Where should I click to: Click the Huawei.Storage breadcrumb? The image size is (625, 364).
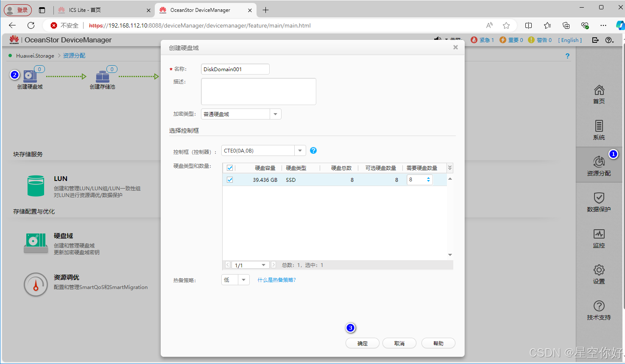click(x=35, y=56)
